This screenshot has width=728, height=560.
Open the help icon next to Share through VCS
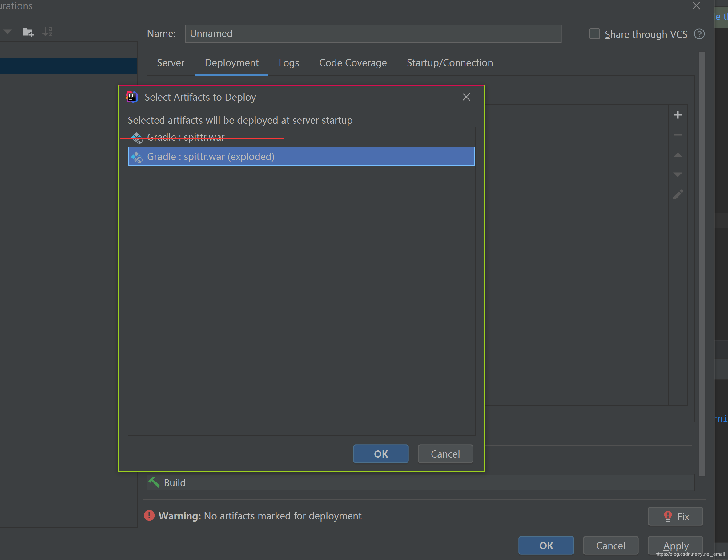pos(699,34)
